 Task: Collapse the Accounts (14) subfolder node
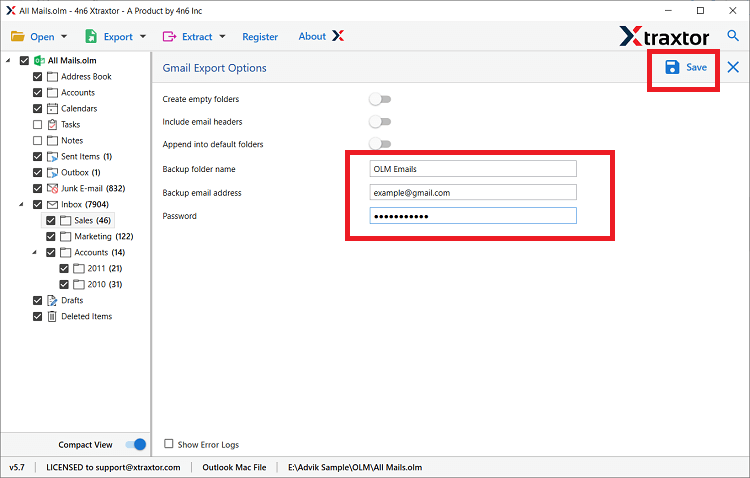[34, 252]
